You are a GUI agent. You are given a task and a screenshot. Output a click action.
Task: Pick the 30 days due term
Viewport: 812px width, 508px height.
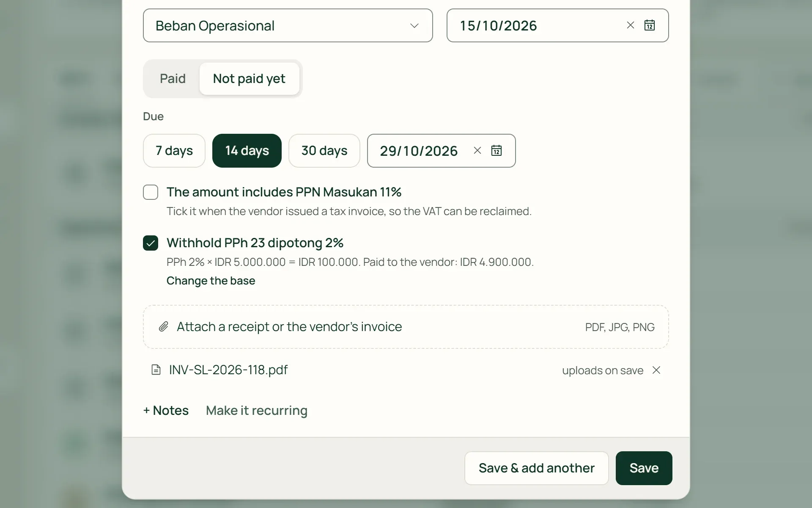point(324,151)
